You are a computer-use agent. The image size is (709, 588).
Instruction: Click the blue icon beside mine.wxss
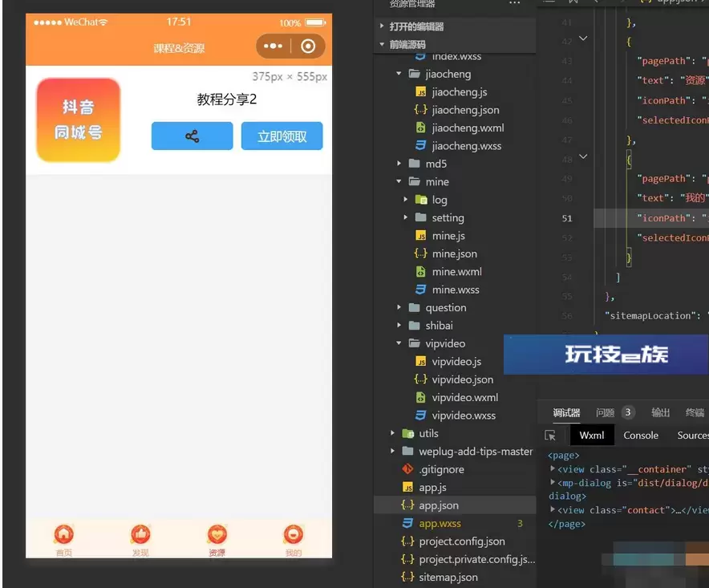click(x=421, y=290)
